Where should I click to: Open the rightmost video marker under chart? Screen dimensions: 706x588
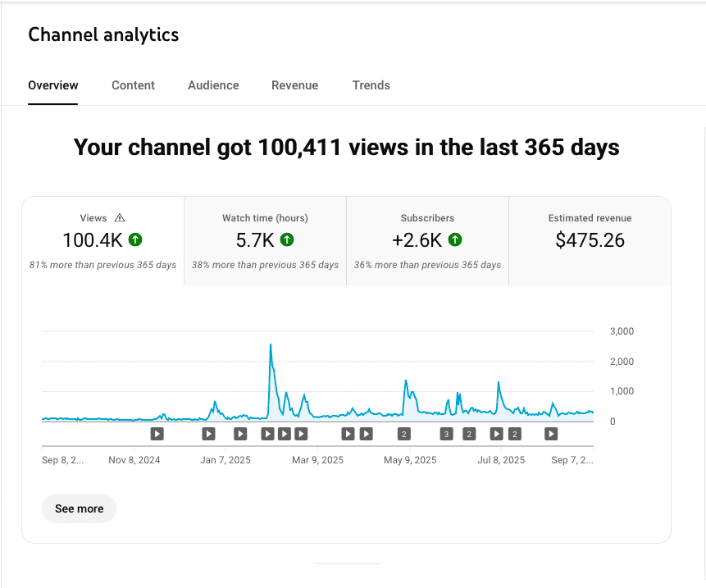[x=551, y=434]
